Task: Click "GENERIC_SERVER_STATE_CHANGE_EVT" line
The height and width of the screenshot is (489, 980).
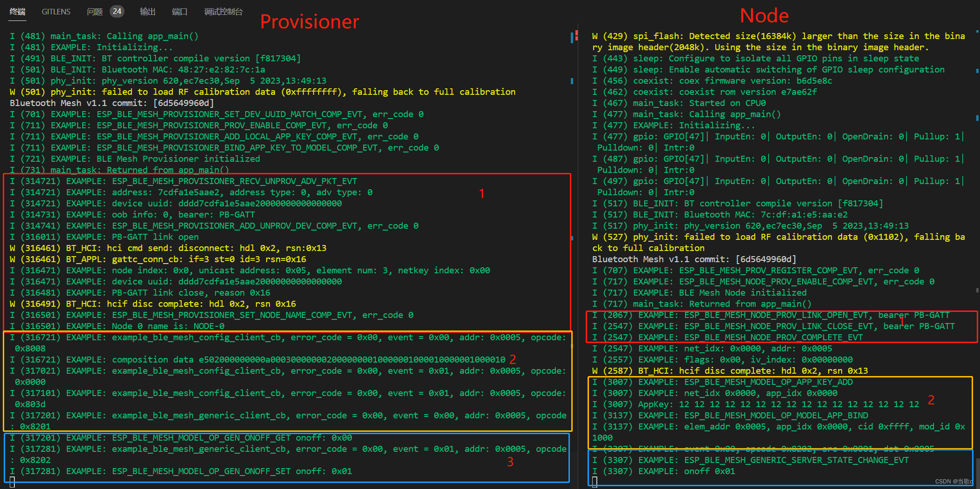Action: (x=751, y=460)
